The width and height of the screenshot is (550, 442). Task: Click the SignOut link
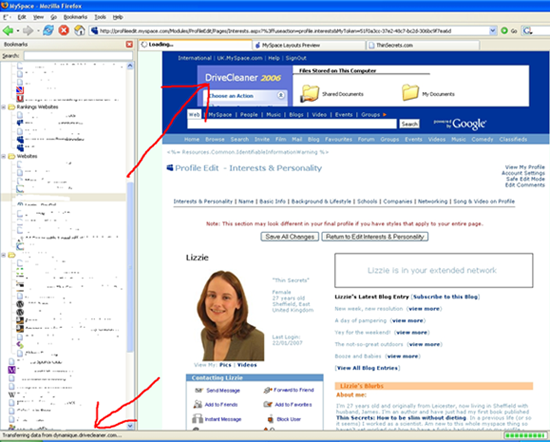[296, 58]
